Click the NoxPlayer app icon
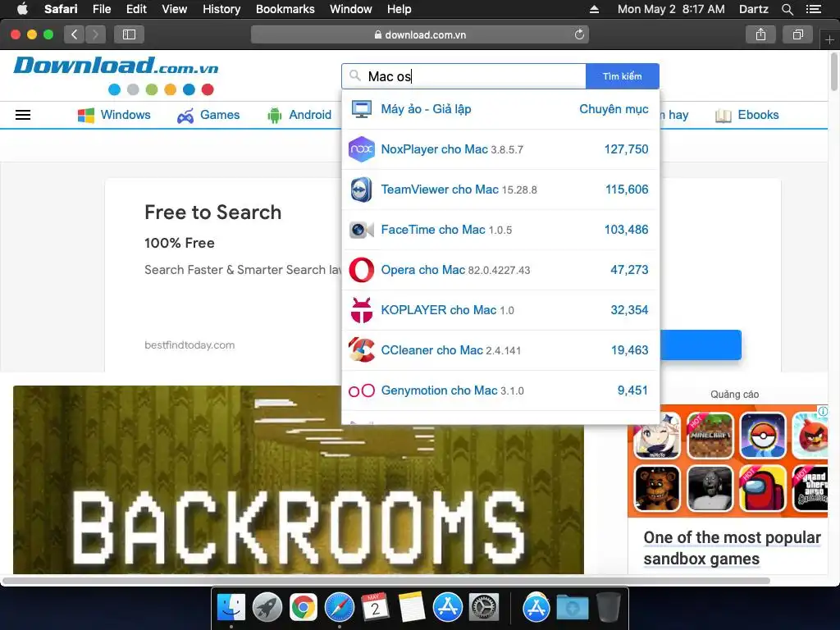The width and height of the screenshot is (840, 630). 362,149
